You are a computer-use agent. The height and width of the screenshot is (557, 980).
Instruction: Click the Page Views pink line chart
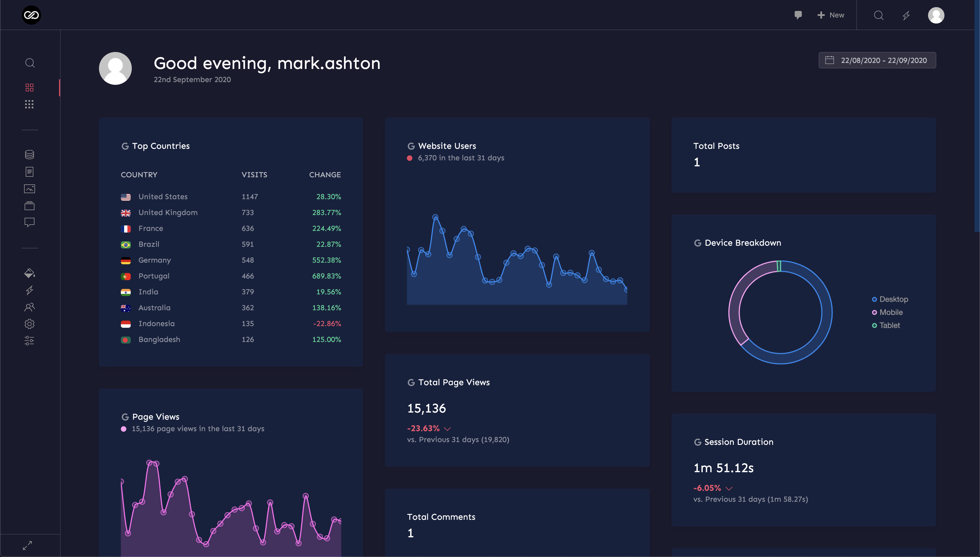pos(231,509)
